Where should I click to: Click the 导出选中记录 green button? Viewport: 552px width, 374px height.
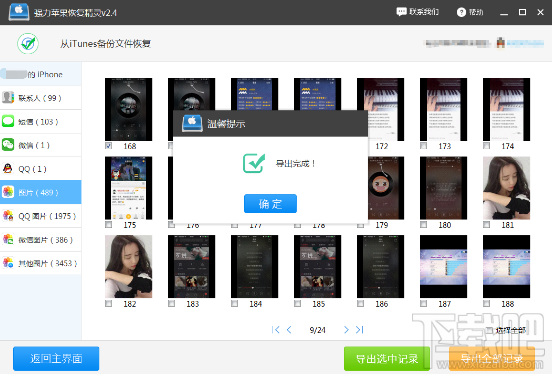click(x=387, y=359)
